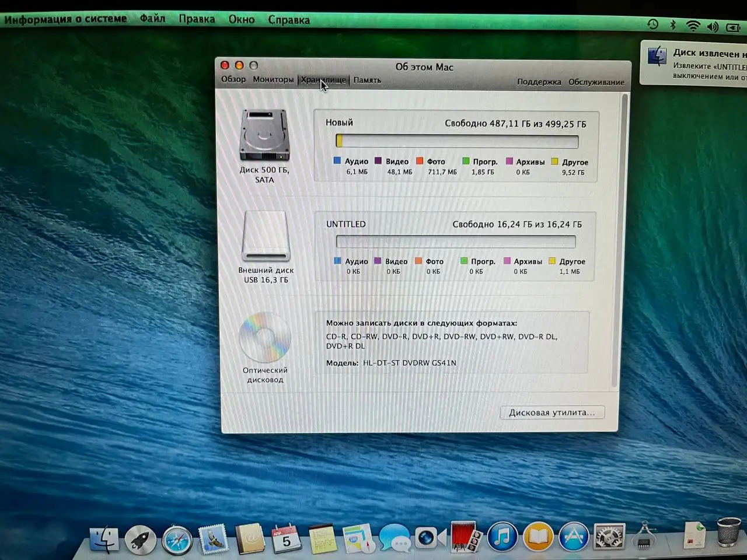Open the Wi-Fi status menu
Viewport: 747px width, 560px height.
coord(693,26)
